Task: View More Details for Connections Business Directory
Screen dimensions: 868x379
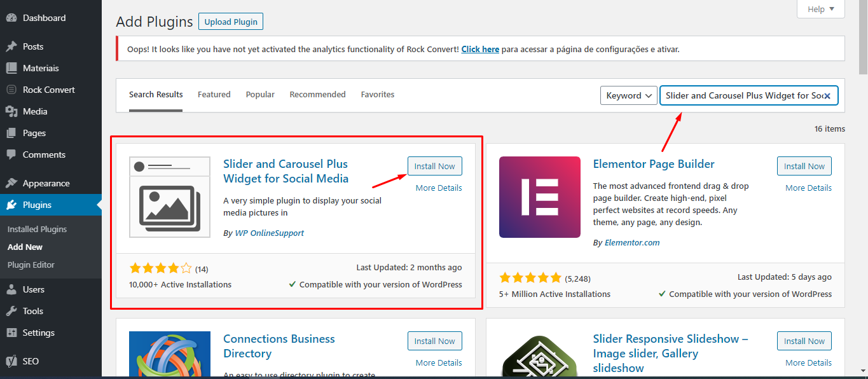Action: point(439,362)
